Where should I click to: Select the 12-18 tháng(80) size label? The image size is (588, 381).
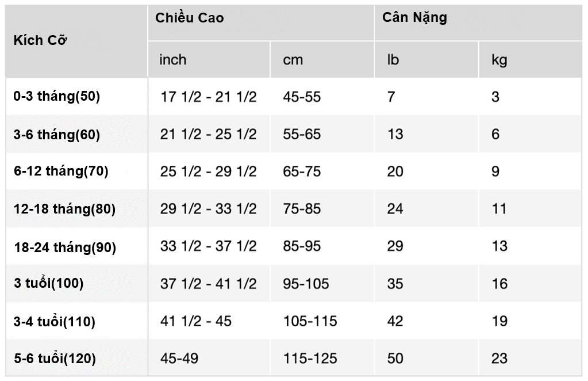coord(64,209)
